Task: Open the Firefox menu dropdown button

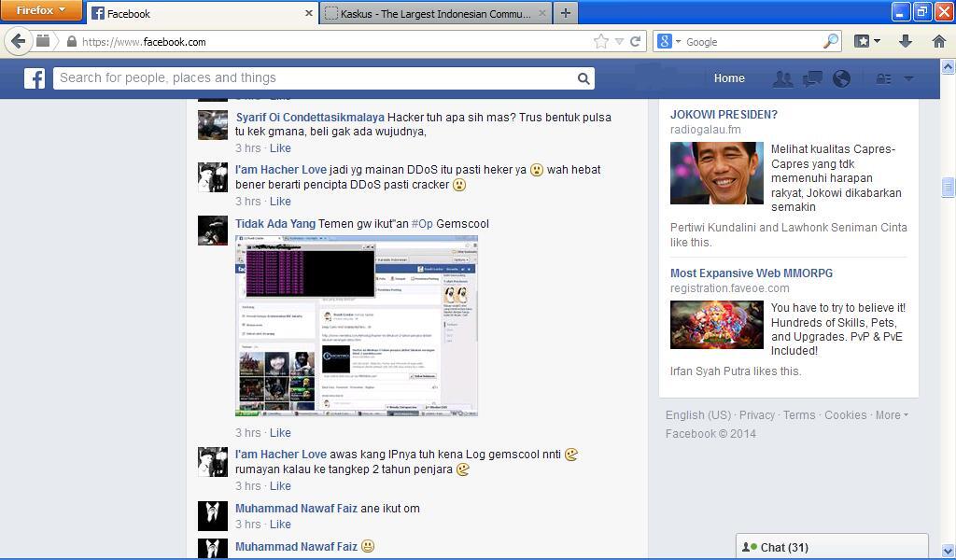Action: point(42,10)
